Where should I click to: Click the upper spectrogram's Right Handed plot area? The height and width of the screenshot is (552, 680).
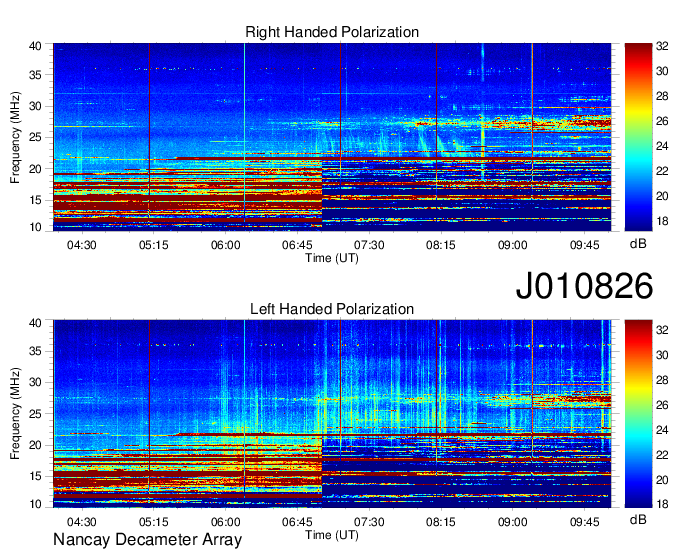pos(332,137)
